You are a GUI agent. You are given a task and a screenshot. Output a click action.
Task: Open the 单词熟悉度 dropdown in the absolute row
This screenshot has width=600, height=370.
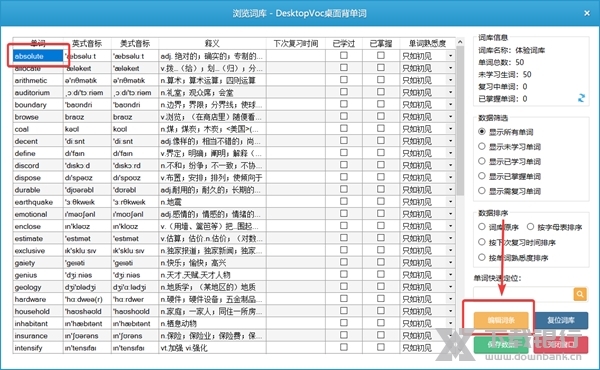coord(450,56)
